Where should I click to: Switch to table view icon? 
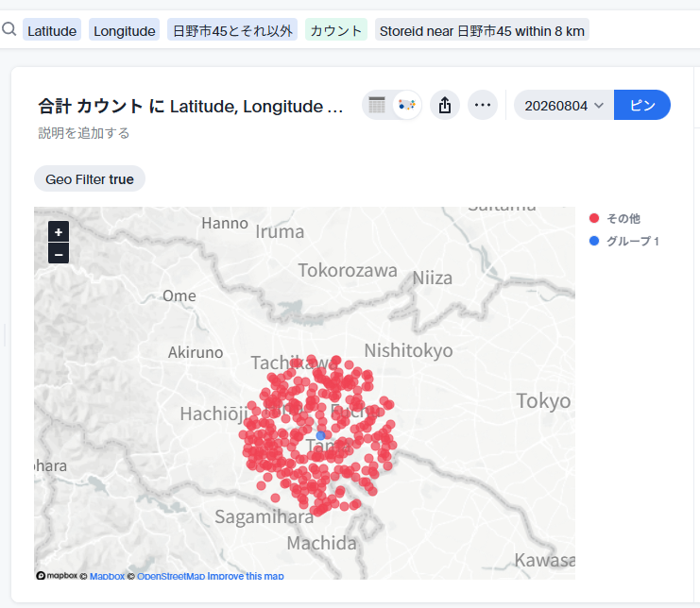(377, 106)
